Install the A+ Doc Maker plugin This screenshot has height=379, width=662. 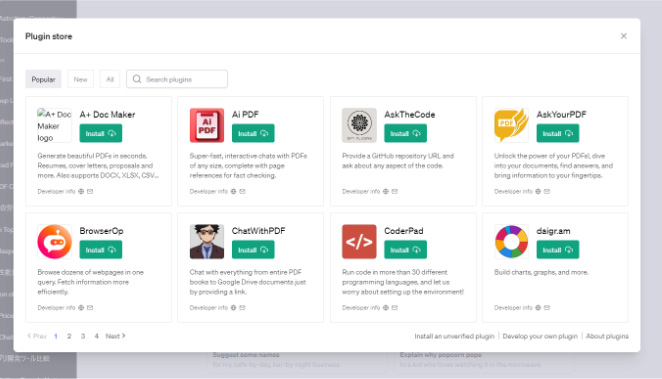[101, 133]
